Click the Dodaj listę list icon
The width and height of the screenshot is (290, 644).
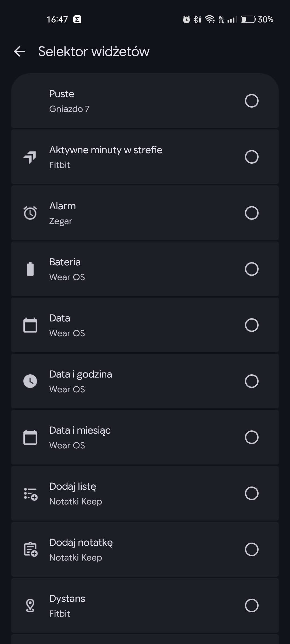tap(31, 494)
